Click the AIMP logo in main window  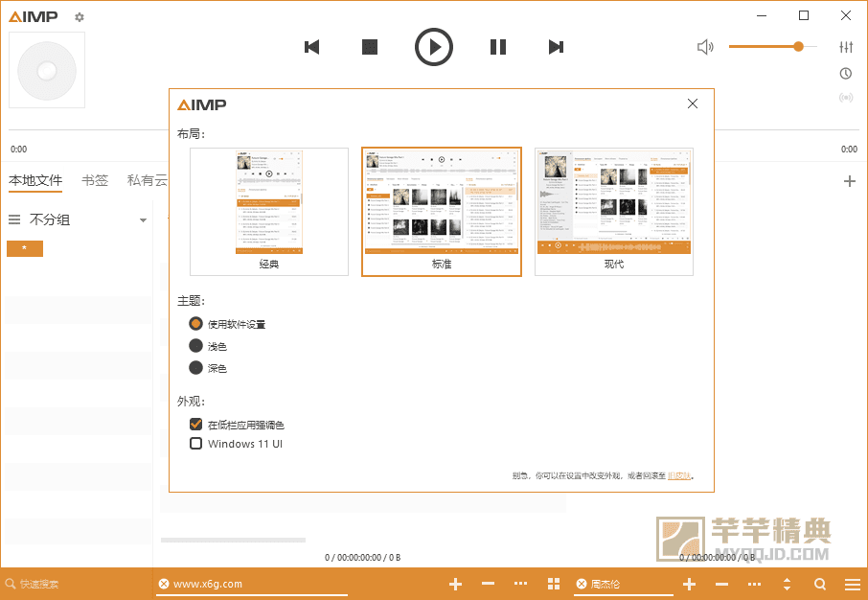click(34, 16)
